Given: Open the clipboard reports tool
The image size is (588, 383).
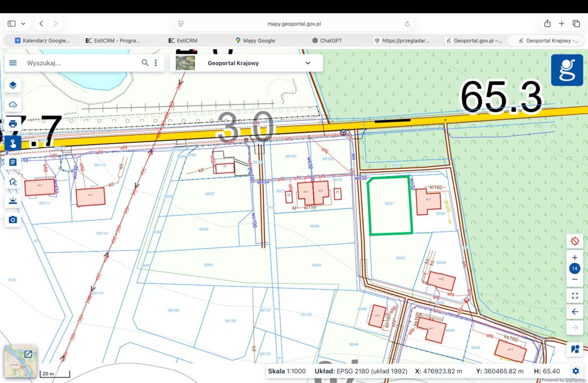Looking at the screenshot, I should pos(13,162).
